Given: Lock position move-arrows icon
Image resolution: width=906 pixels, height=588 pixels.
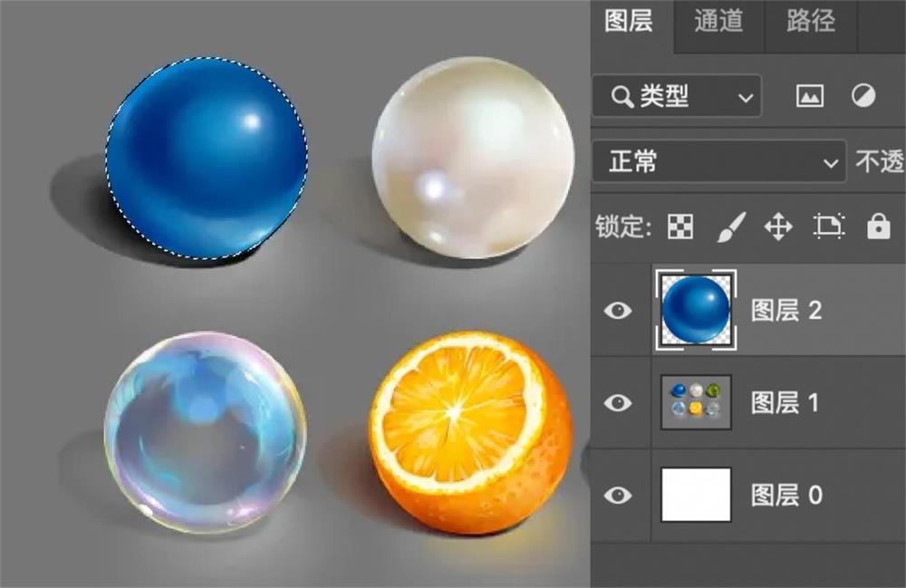Looking at the screenshot, I should pos(778,227).
